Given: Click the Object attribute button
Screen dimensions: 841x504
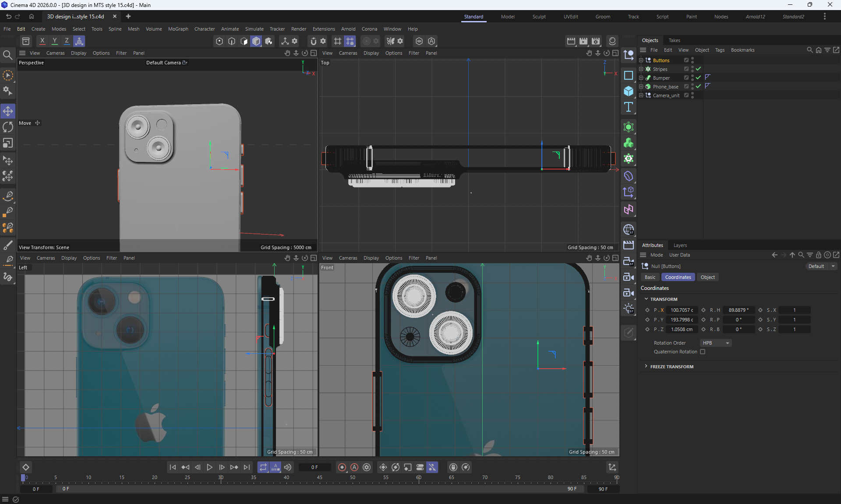Looking at the screenshot, I should click(x=707, y=277).
